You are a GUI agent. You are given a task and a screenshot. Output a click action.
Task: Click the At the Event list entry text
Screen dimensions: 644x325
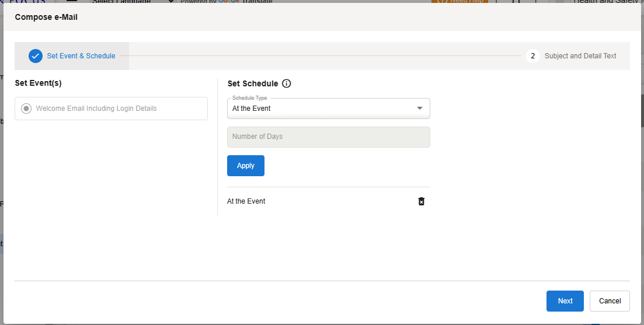246,201
